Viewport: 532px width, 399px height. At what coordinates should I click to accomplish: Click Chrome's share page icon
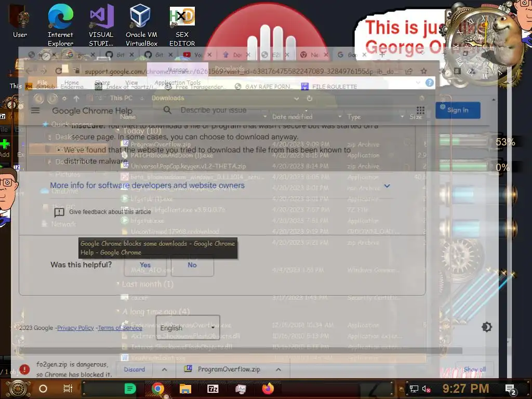point(409,71)
